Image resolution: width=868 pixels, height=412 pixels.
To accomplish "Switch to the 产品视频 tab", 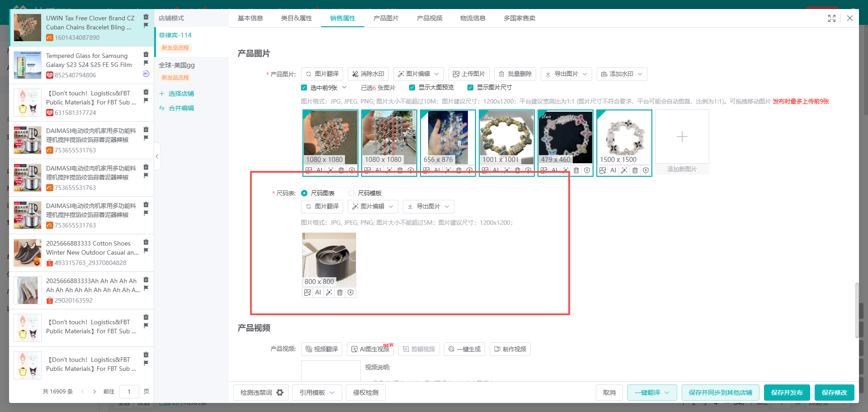I will pyautogui.click(x=429, y=18).
